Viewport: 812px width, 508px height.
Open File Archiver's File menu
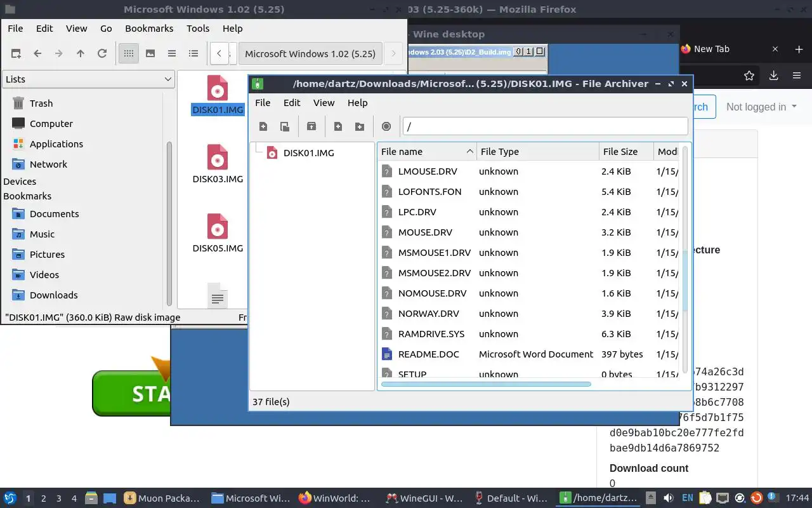(x=263, y=103)
